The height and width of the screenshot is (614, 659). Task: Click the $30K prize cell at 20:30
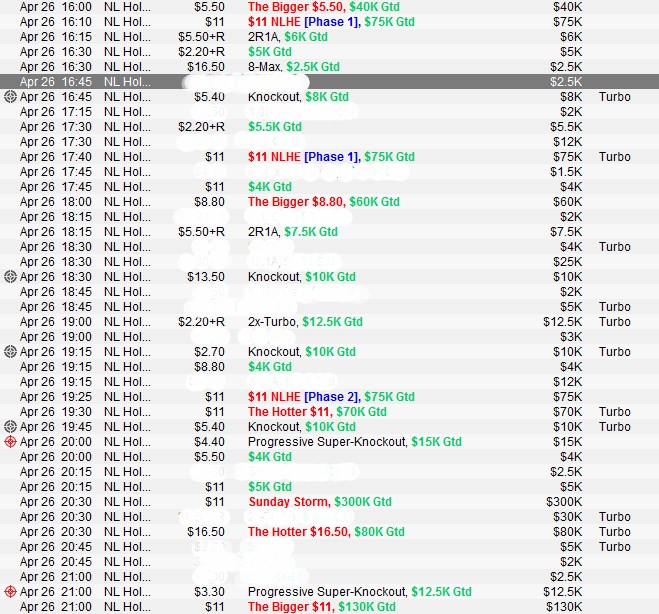pyautogui.click(x=567, y=517)
